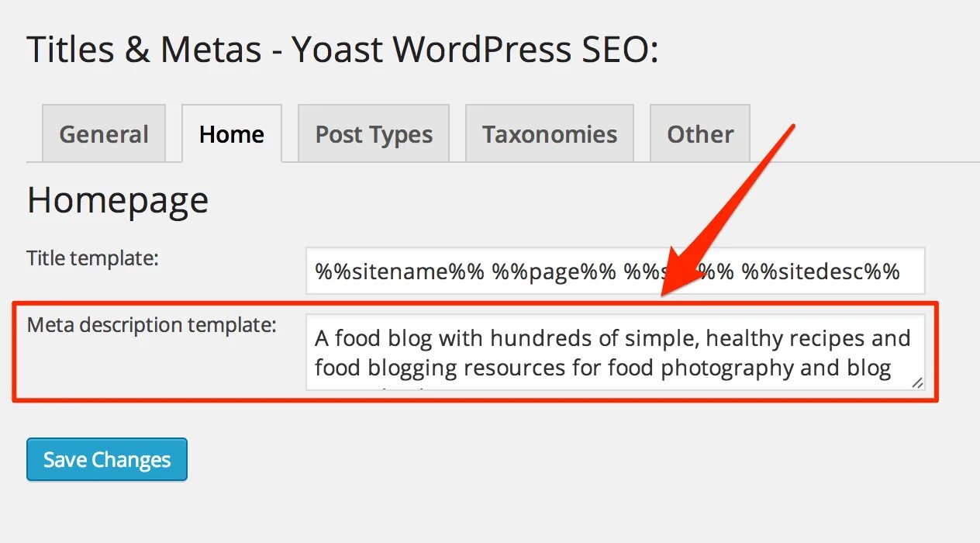Viewport: 980px width, 543px height.
Task: Focus the Title template input field
Action: pyautogui.click(x=616, y=271)
